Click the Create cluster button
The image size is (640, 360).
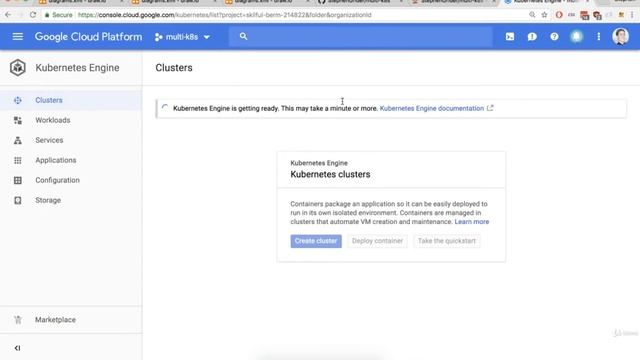pyautogui.click(x=316, y=241)
